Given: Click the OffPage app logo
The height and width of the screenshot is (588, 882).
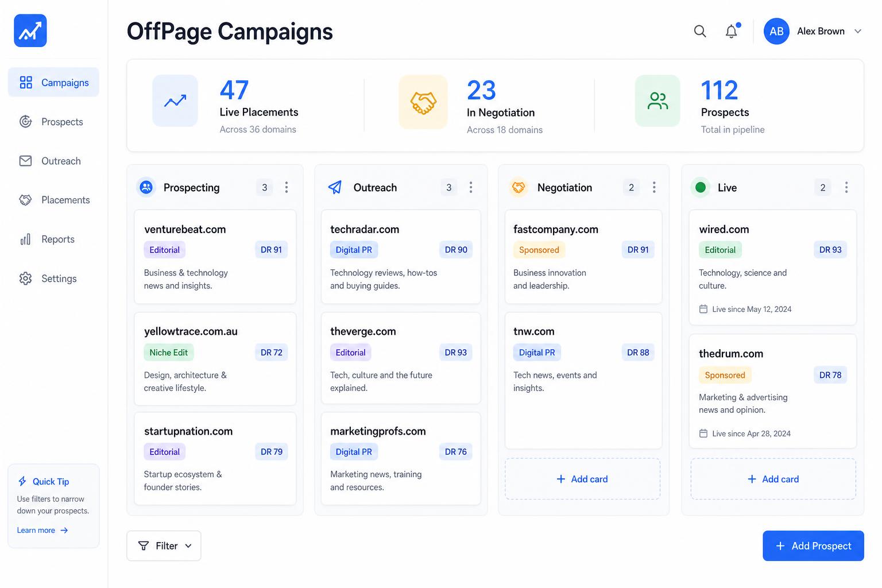Looking at the screenshot, I should [30, 30].
